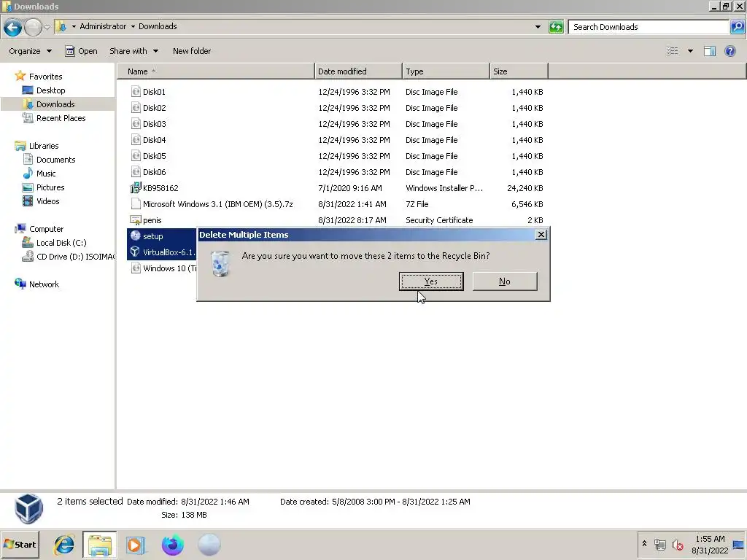
Task: Open CD Drive (D:) in the sidebar
Action: pyautogui.click(x=68, y=257)
